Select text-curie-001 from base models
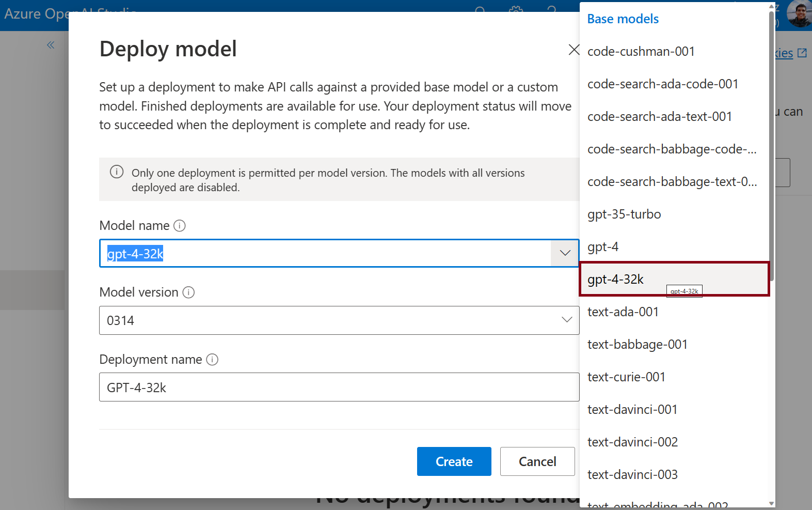The width and height of the screenshot is (812, 510). coord(626,377)
